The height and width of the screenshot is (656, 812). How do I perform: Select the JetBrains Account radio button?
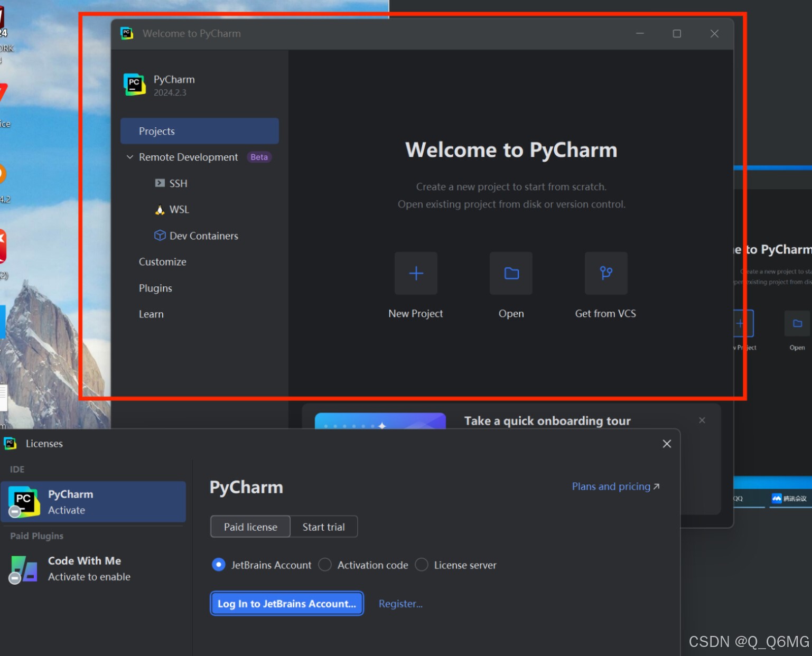pos(218,565)
